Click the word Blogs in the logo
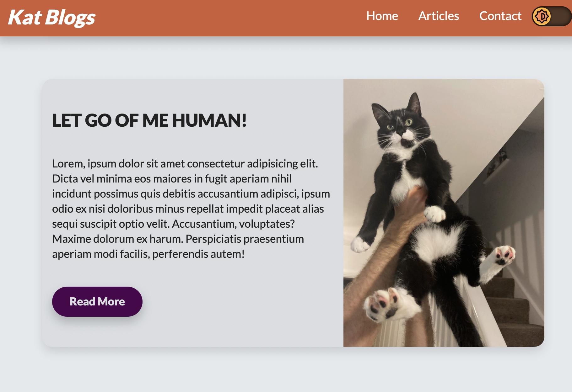 pos(70,18)
